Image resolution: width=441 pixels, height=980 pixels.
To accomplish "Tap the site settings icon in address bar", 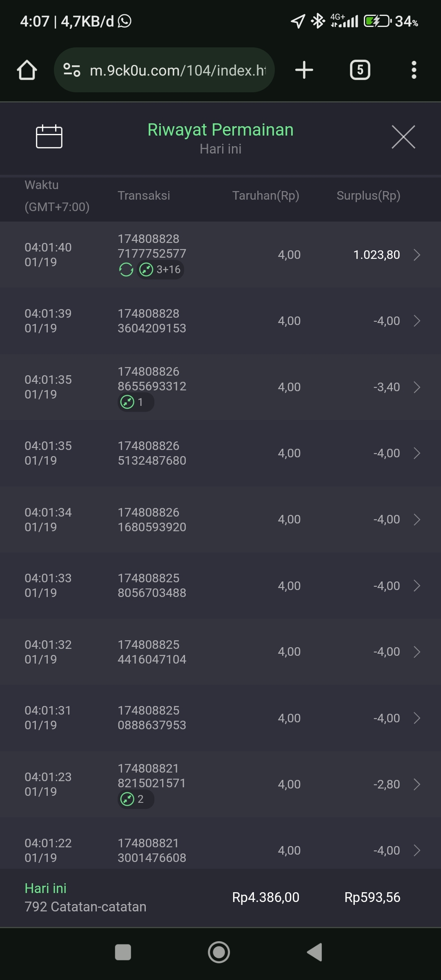I will [72, 70].
